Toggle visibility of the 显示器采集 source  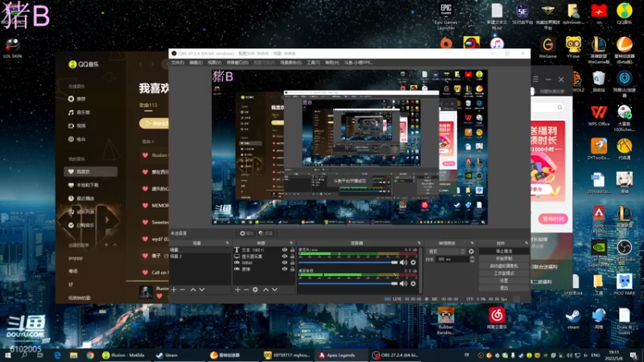[x=284, y=256]
